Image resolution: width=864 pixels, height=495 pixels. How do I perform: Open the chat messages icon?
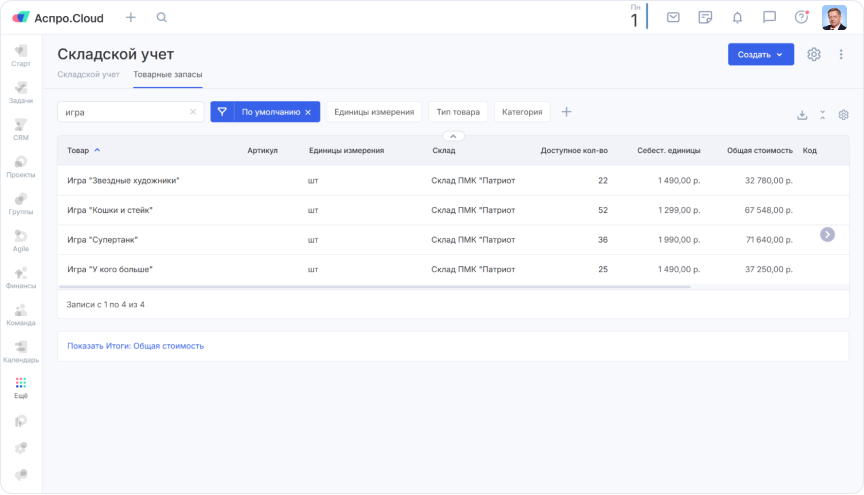pos(769,17)
